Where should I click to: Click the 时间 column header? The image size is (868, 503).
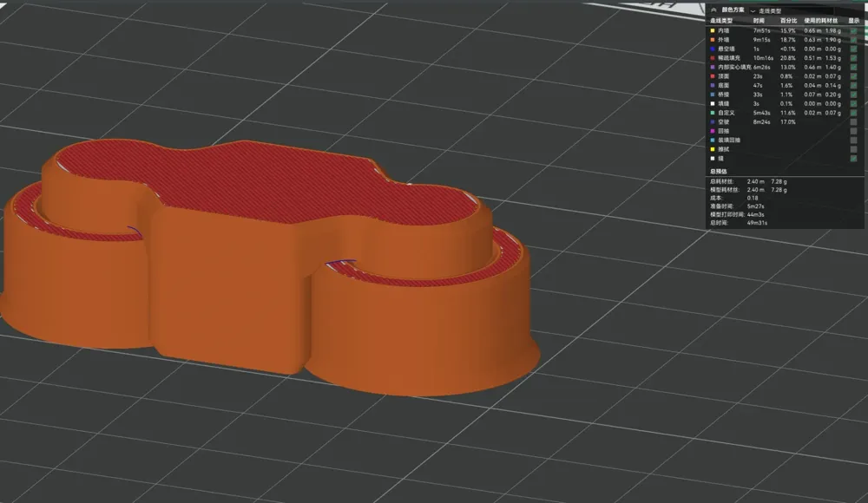point(759,21)
